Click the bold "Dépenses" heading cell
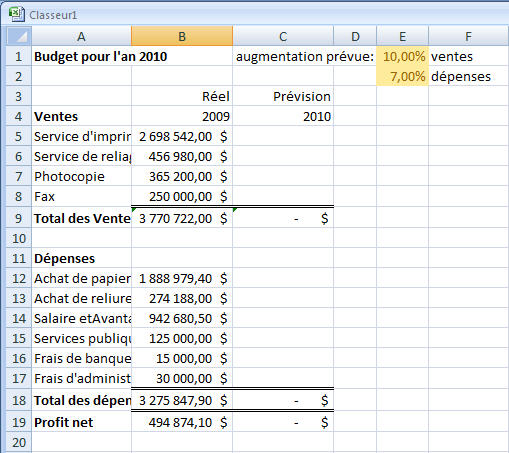Viewport: 509px width, 453px height. point(82,258)
